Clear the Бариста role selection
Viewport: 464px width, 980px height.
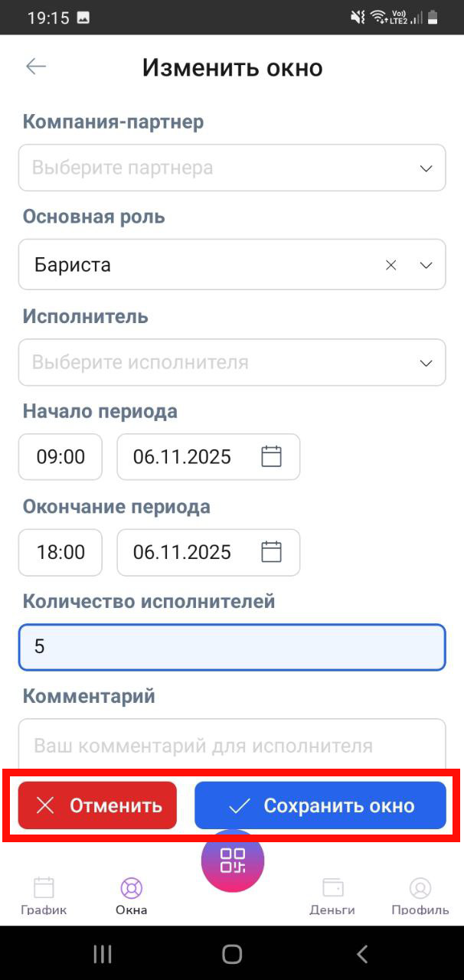pyautogui.click(x=391, y=265)
